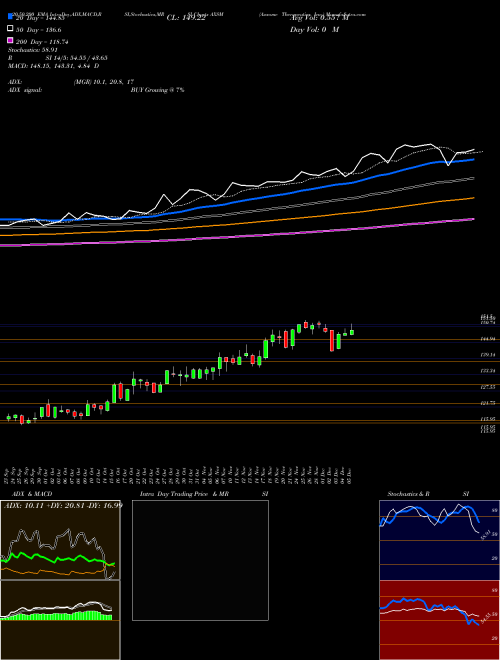Click the 144.94 price level label

point(488,339)
